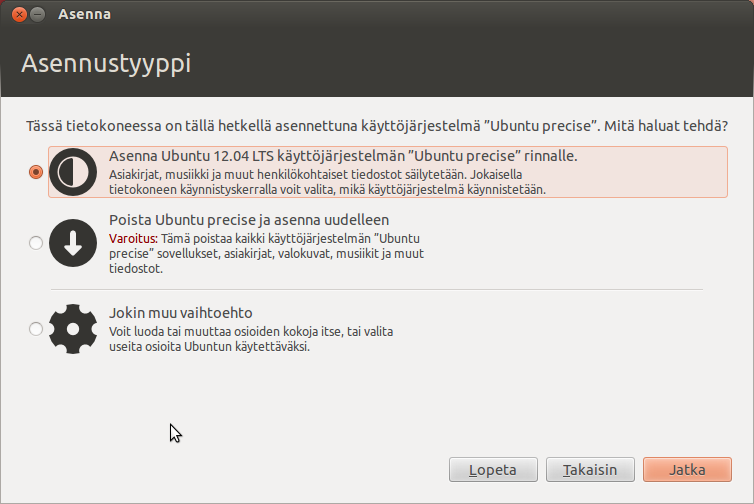Click the Poista Ubuntu precise ja asenna uudelleen title
This screenshot has width=754, height=504.
click(248, 220)
